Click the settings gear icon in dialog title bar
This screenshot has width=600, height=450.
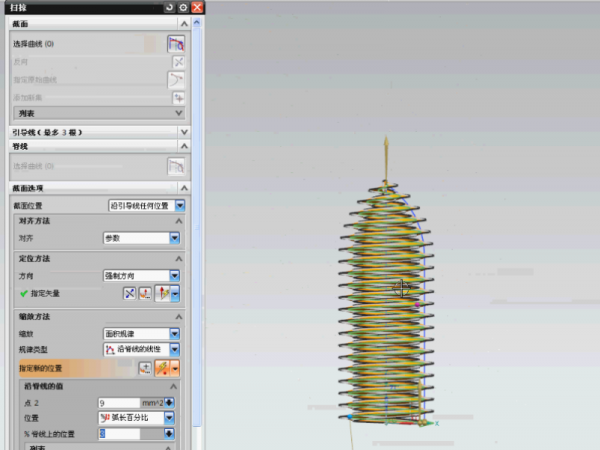pyautogui.click(x=183, y=7)
